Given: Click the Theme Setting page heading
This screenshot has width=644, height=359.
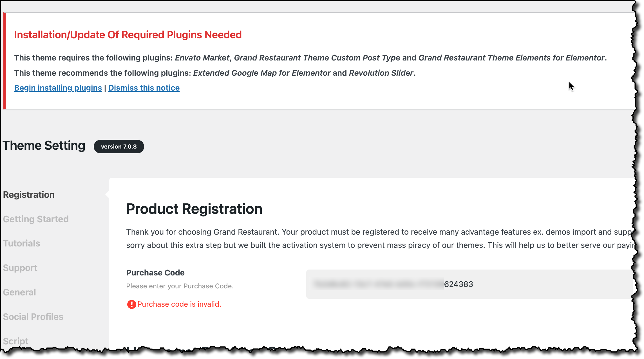Looking at the screenshot, I should point(44,145).
